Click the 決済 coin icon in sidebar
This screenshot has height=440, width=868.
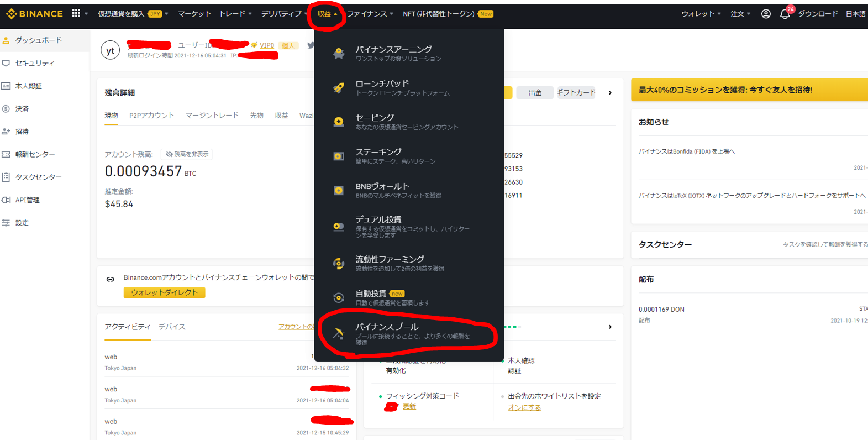(6, 109)
